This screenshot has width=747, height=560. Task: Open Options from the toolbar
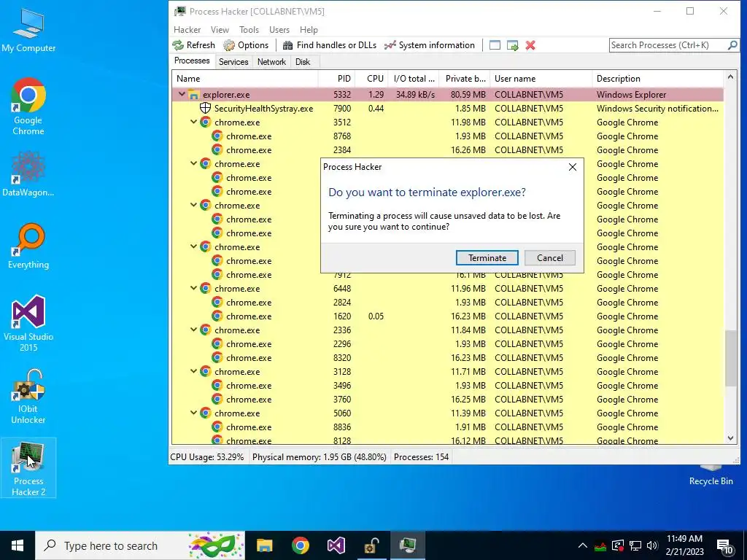[247, 45]
